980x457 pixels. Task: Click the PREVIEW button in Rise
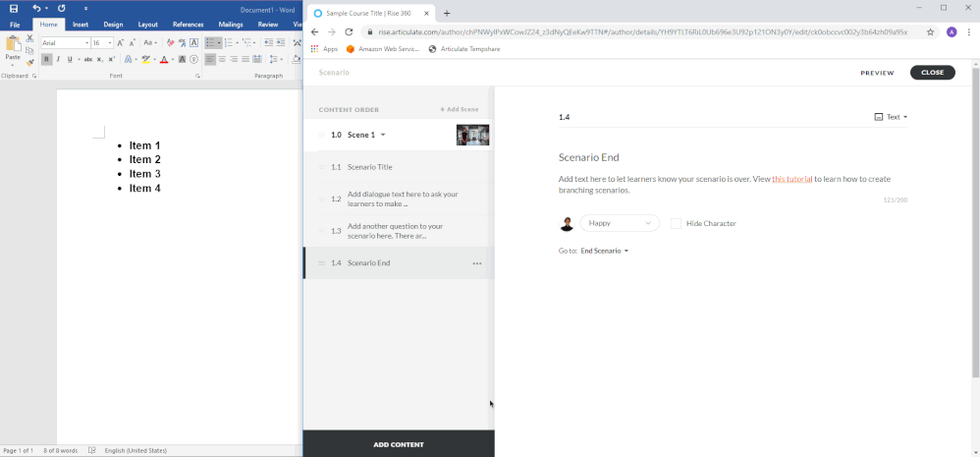click(877, 73)
